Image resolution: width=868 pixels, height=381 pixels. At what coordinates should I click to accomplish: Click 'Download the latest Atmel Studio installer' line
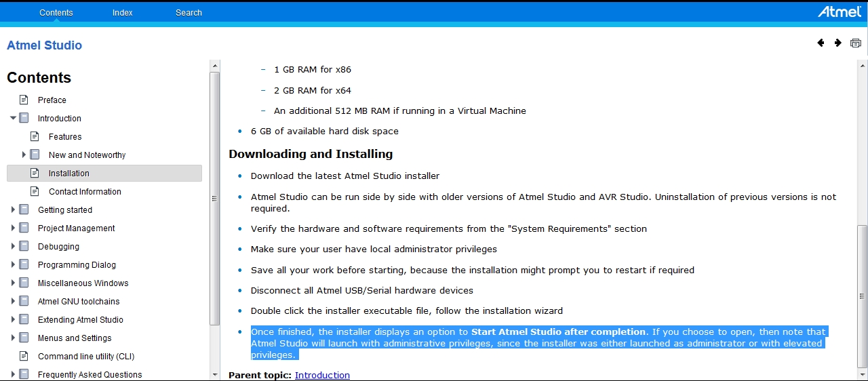(345, 176)
